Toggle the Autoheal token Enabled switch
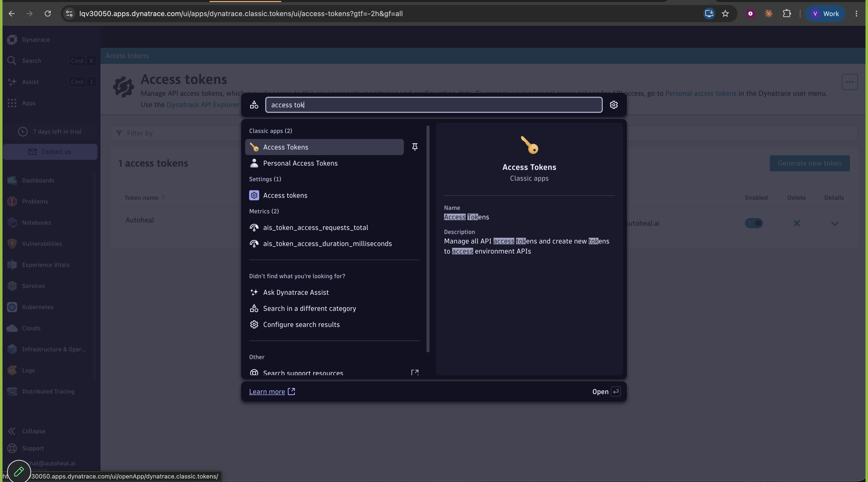The height and width of the screenshot is (482, 868). tap(754, 223)
